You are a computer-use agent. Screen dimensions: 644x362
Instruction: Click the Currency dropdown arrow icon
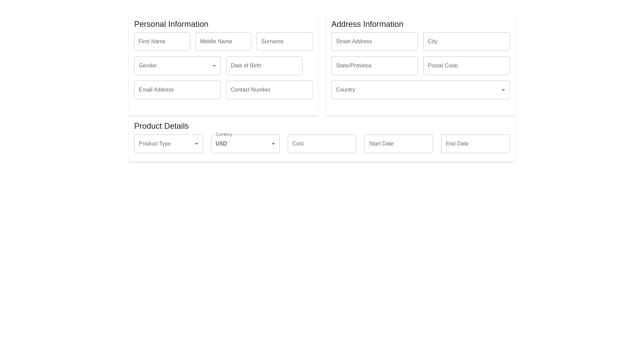tap(273, 144)
